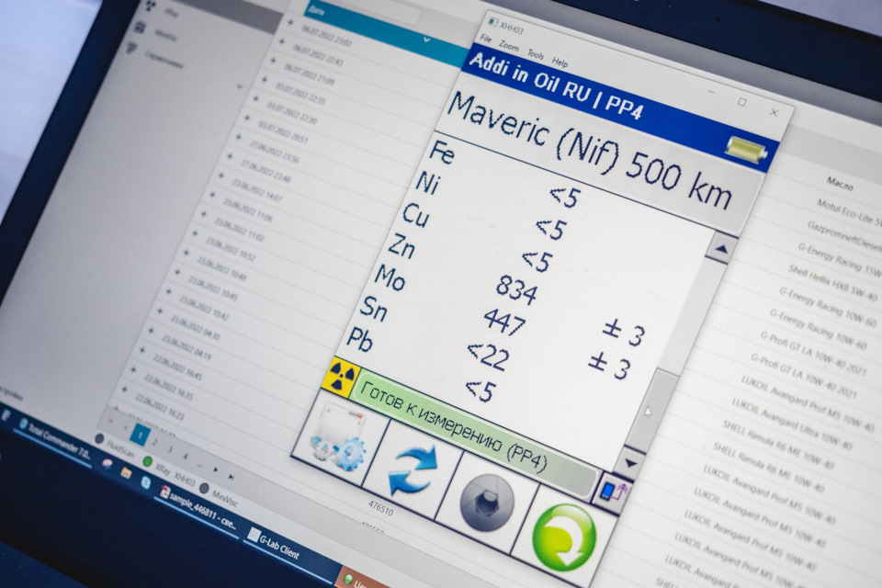Select page 3 in G-Lab pager

pyautogui.click(x=170, y=449)
